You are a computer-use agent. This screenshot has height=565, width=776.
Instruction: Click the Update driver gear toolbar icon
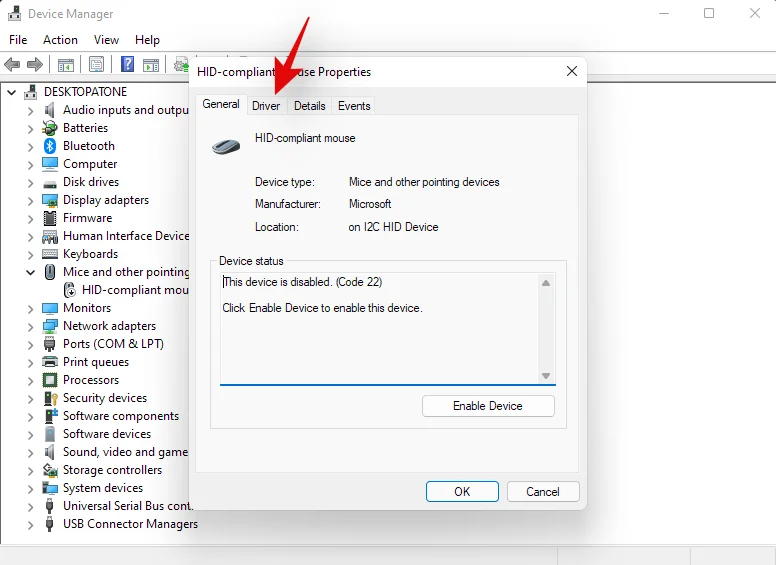click(181, 65)
